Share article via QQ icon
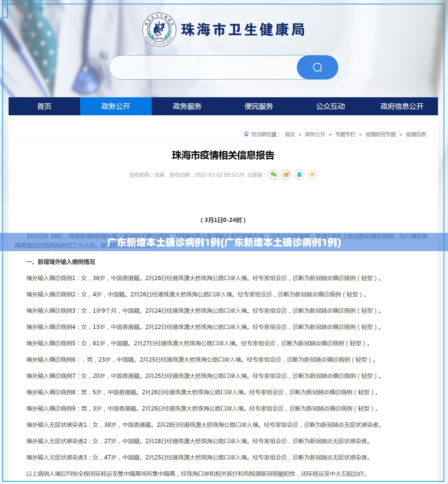Viewport: 448px width, 484px height. [x=299, y=174]
